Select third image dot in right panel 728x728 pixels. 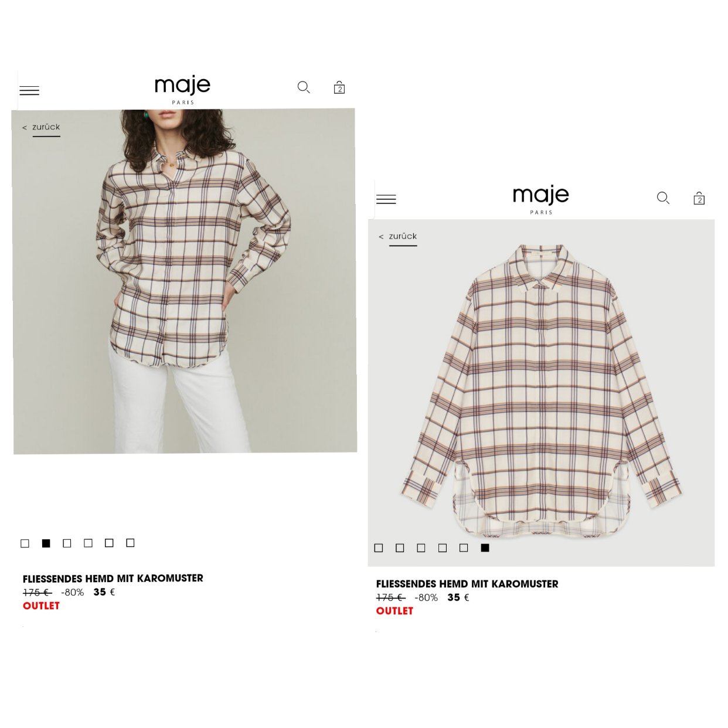pyautogui.click(x=421, y=547)
